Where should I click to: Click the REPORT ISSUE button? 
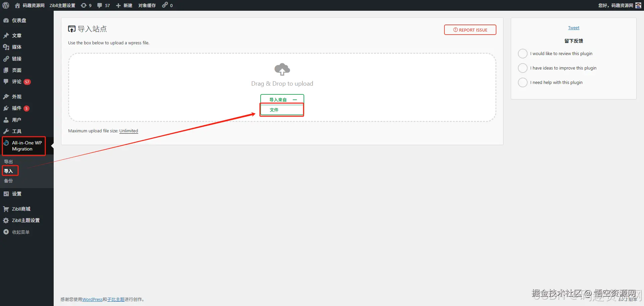pyautogui.click(x=470, y=30)
